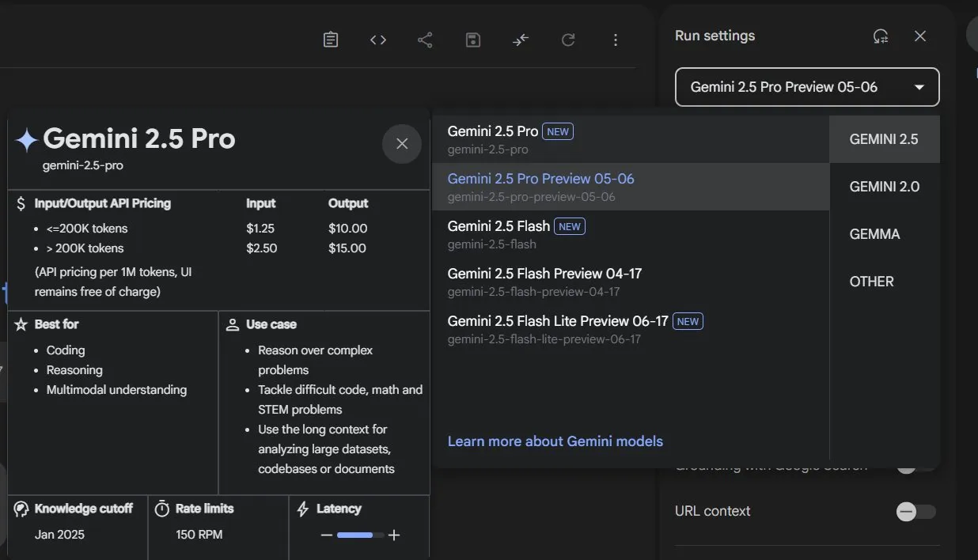
Task: Choose Gemini 2.5 Pro Preview 05-06 in the list
Action: [631, 187]
